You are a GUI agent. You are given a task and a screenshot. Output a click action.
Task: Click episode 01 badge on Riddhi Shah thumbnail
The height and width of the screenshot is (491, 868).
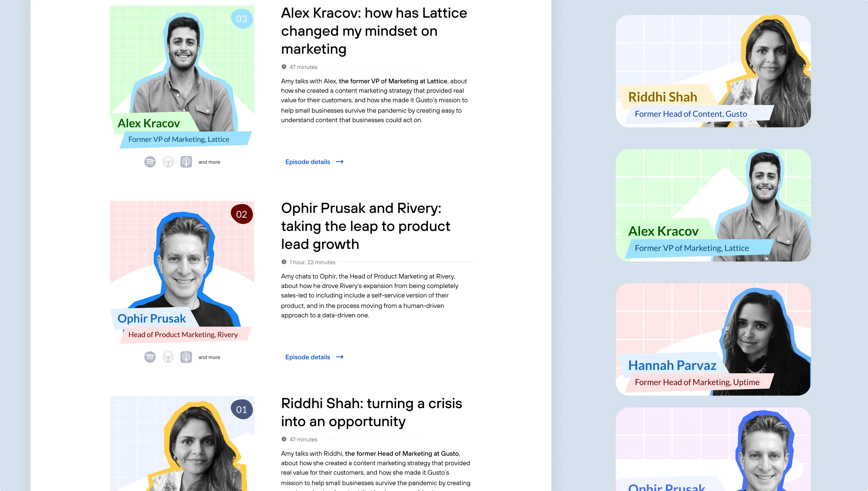(242, 409)
